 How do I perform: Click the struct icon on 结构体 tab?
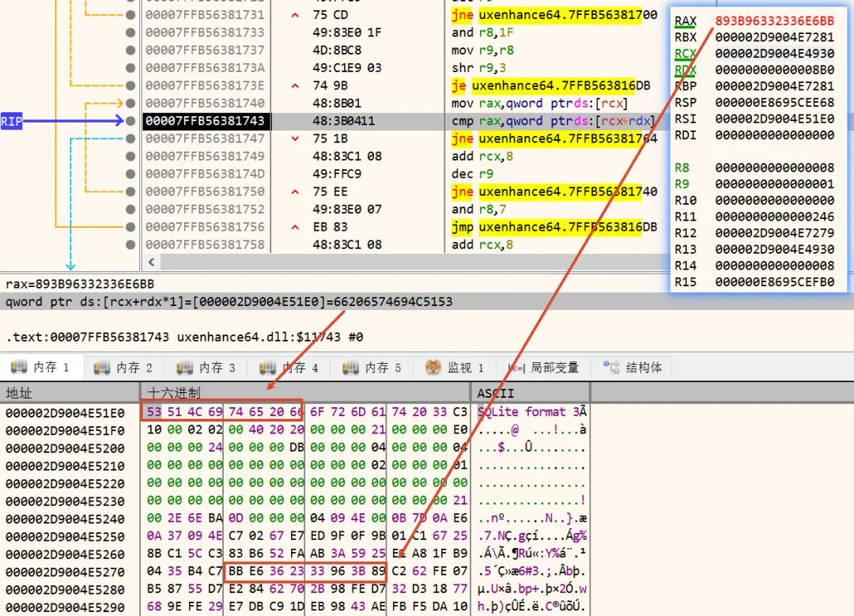pos(611,367)
